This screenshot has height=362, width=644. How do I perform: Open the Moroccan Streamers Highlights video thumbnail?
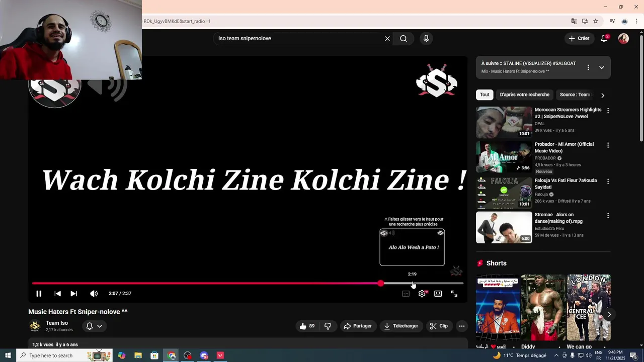coord(504,122)
